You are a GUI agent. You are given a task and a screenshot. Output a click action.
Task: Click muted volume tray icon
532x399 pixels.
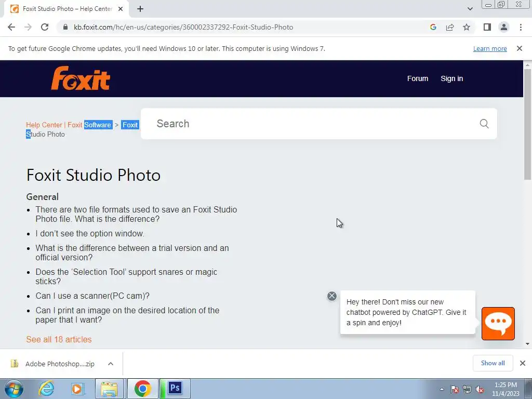(x=480, y=389)
